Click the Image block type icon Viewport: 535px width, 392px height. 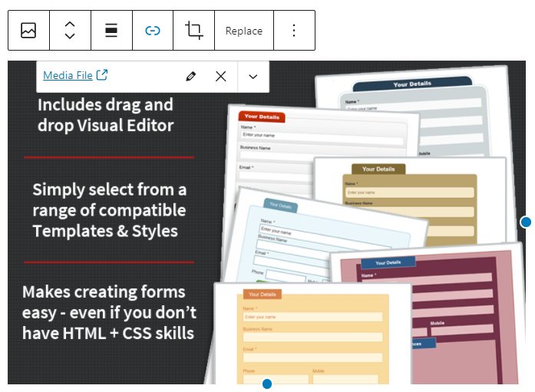(x=28, y=31)
